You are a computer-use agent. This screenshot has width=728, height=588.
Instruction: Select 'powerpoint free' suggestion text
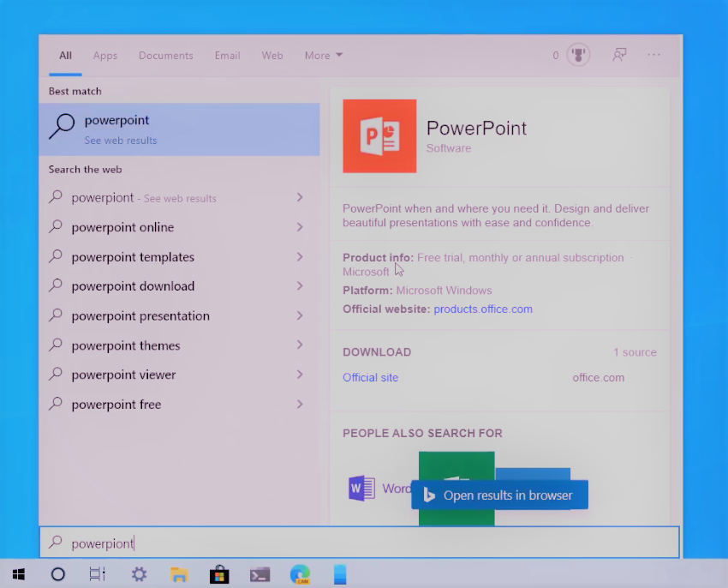pyautogui.click(x=116, y=405)
